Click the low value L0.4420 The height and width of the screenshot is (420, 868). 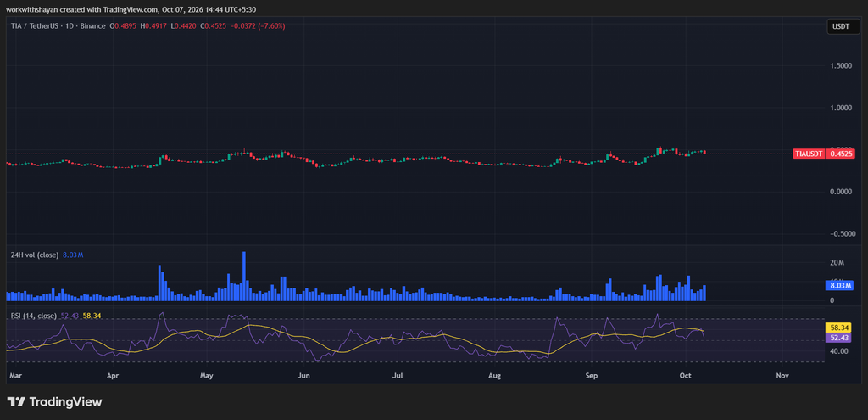click(184, 25)
